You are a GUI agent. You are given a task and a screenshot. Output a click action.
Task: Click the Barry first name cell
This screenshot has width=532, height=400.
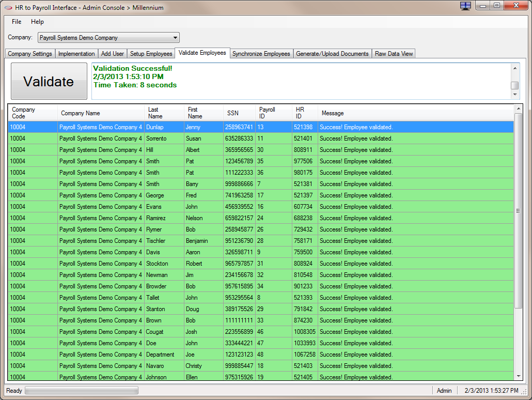click(204, 184)
